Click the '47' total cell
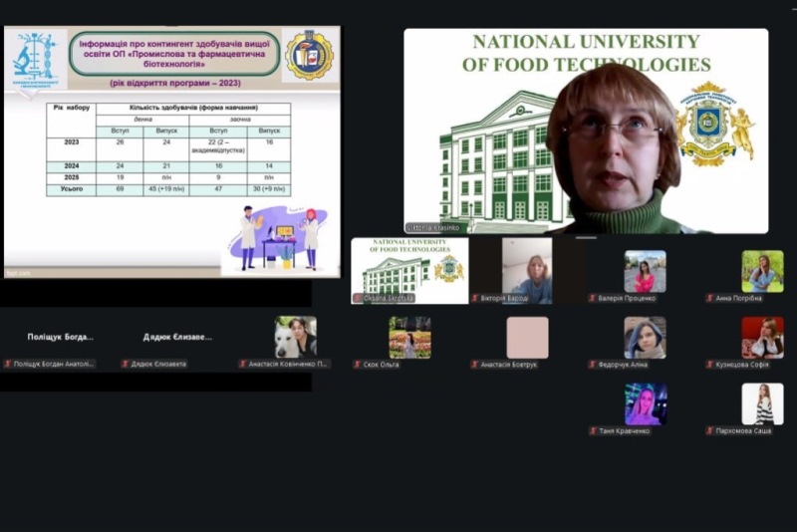The height and width of the screenshot is (532, 797). click(218, 189)
